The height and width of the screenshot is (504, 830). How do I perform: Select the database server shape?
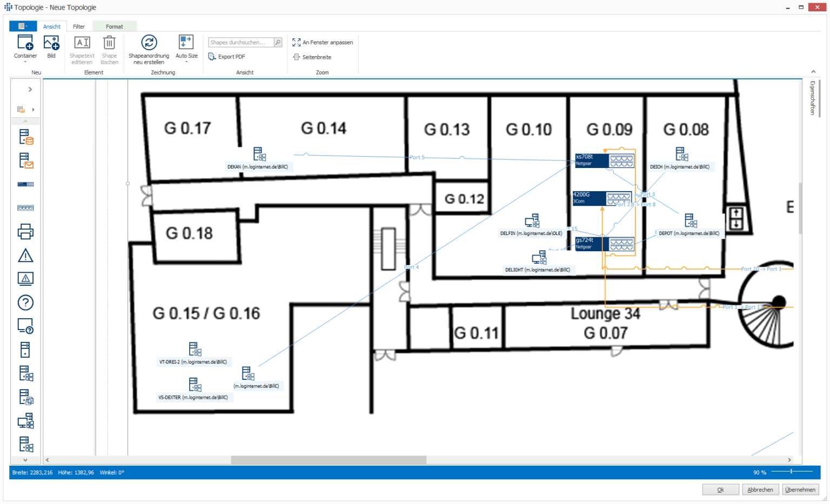click(x=25, y=137)
